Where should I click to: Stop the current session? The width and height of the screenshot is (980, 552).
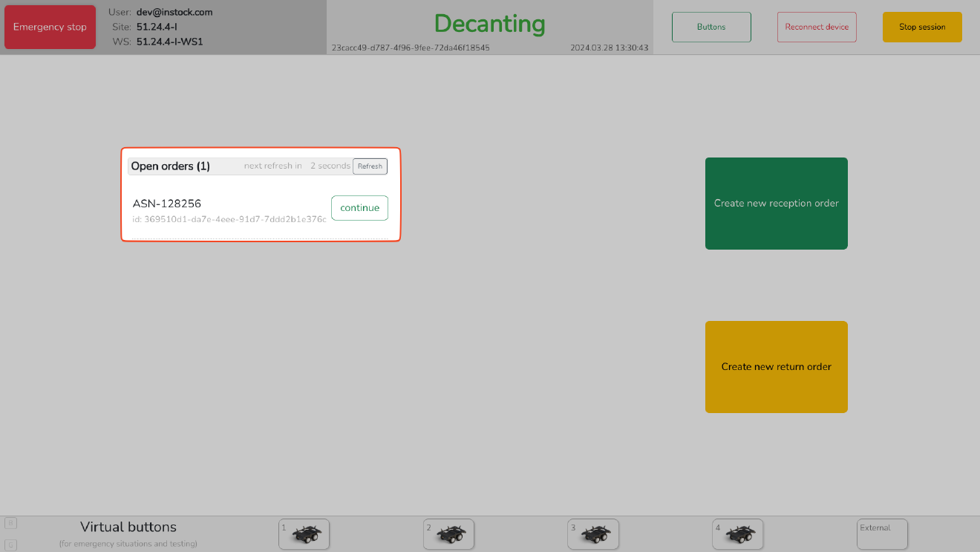click(922, 26)
